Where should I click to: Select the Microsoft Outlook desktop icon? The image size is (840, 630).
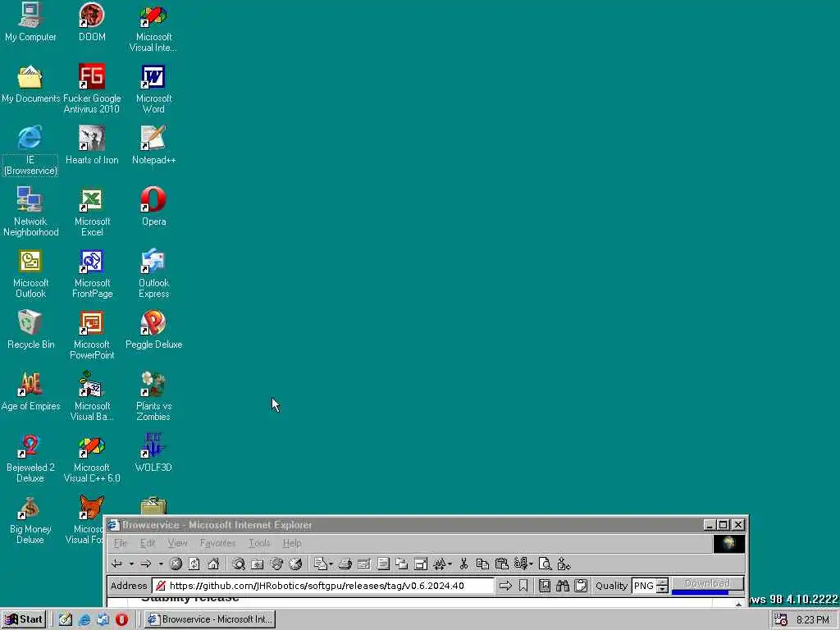(x=30, y=274)
